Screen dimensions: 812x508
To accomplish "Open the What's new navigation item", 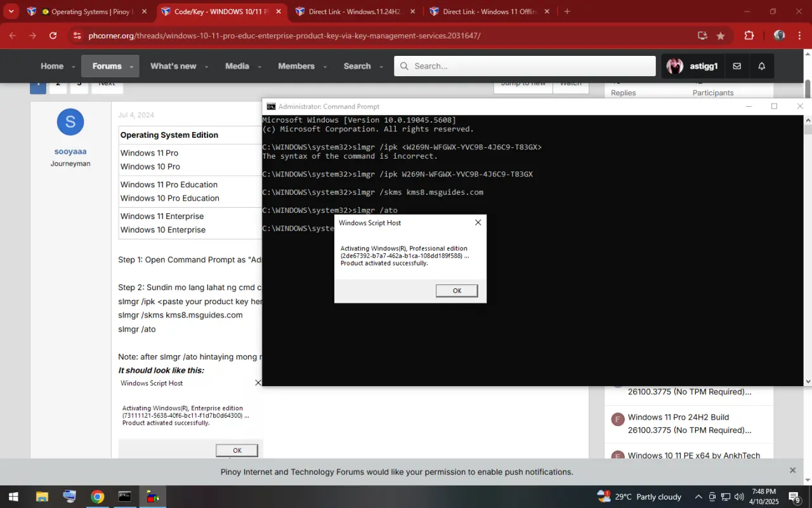I will coord(173,66).
